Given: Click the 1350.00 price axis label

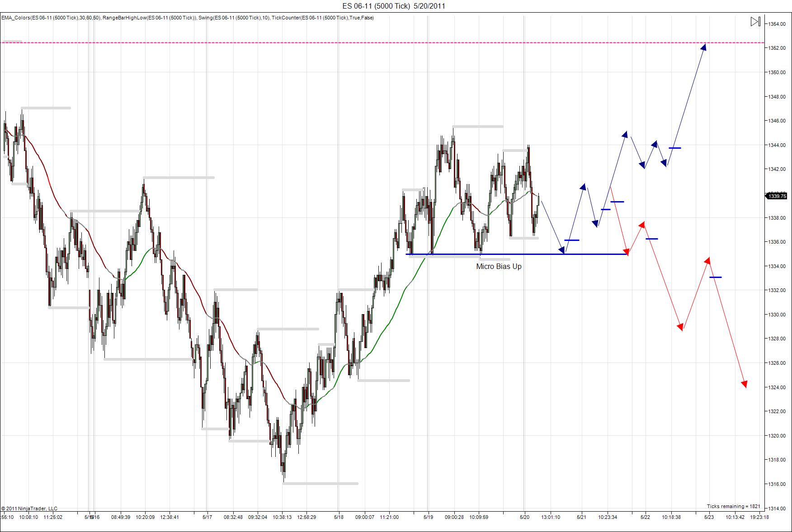Looking at the screenshot, I should (777, 72).
